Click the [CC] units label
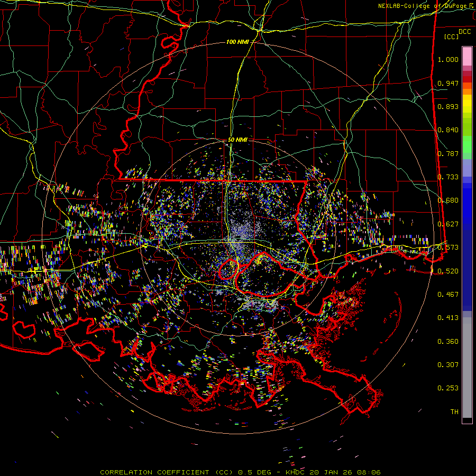 click(451, 36)
